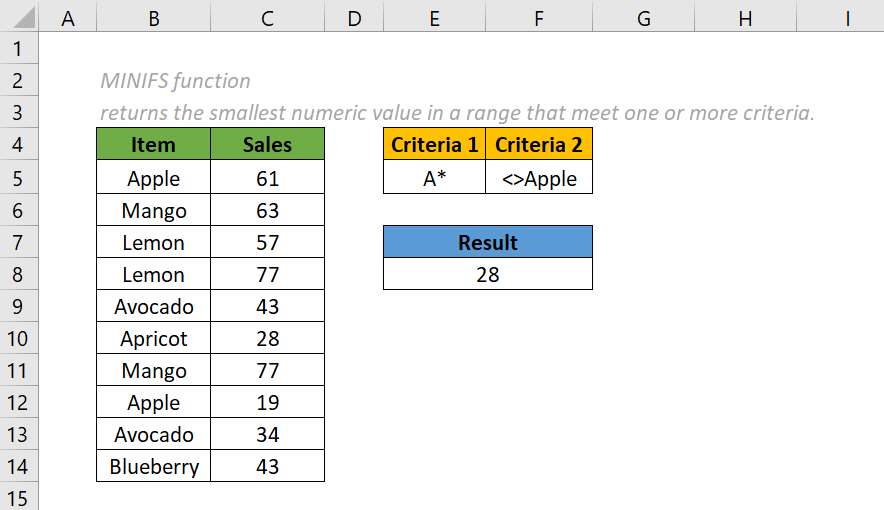Click the MINIFS function title text

[176, 81]
